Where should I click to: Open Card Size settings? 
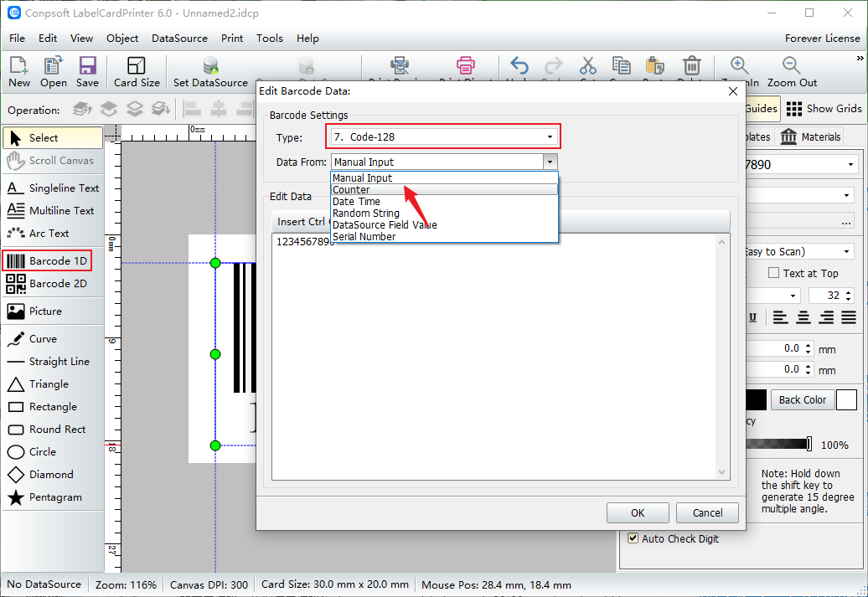137,71
